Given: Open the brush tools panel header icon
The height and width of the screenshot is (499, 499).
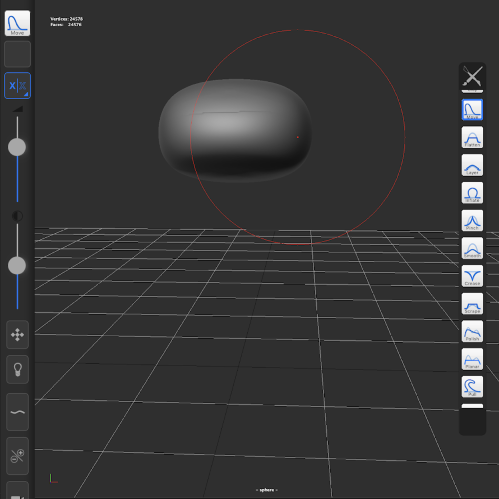Looking at the screenshot, I should click(x=472, y=76).
